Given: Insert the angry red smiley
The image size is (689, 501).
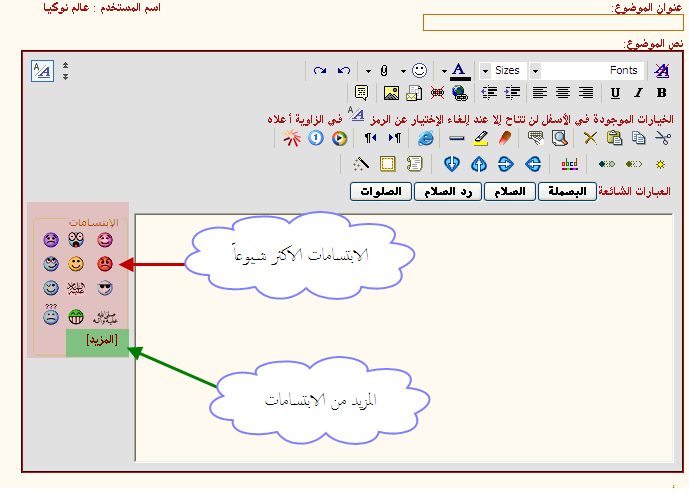Looking at the screenshot, I should pyautogui.click(x=104, y=264).
